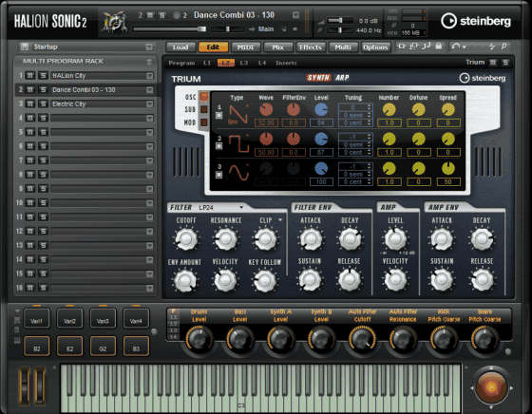This screenshot has width=532, height=414.
Task: Click the undo arrow icon
Action: (x=456, y=47)
